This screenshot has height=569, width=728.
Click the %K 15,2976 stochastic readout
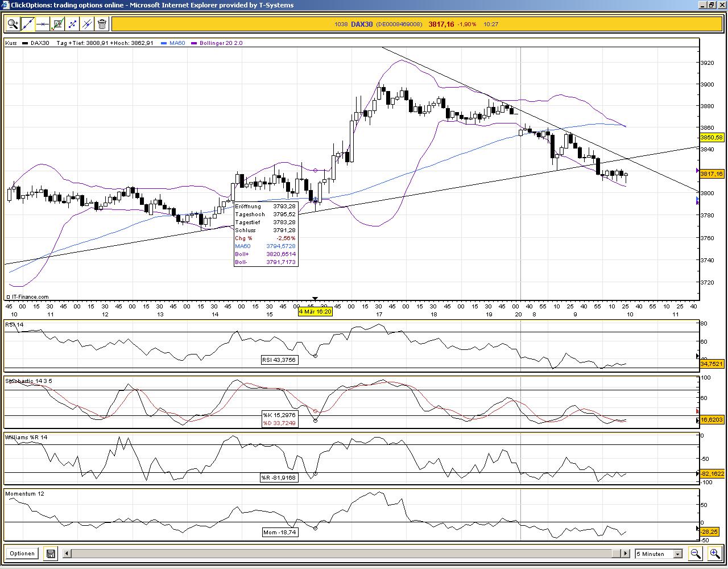(279, 415)
